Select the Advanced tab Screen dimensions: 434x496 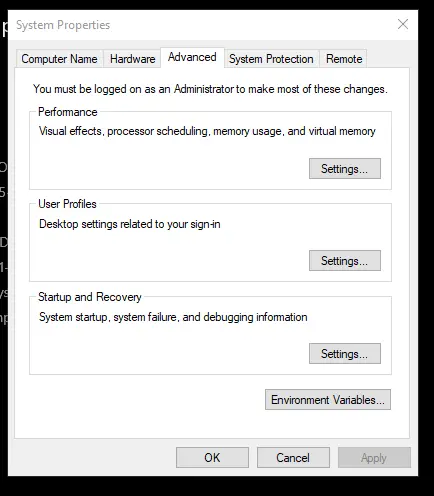pos(192,57)
